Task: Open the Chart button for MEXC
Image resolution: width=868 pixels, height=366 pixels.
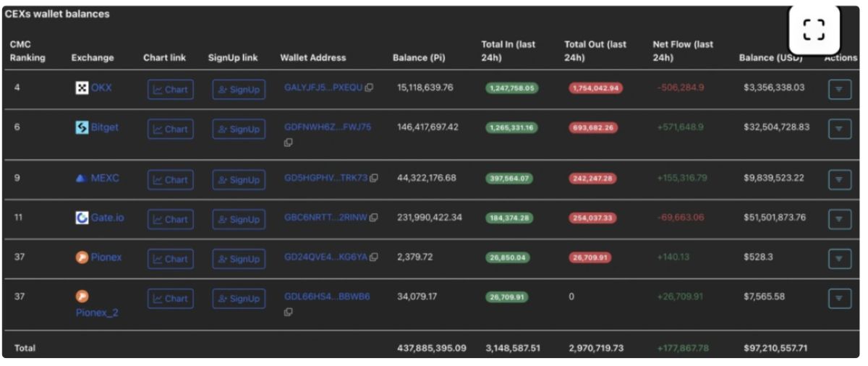Action: coord(171,180)
